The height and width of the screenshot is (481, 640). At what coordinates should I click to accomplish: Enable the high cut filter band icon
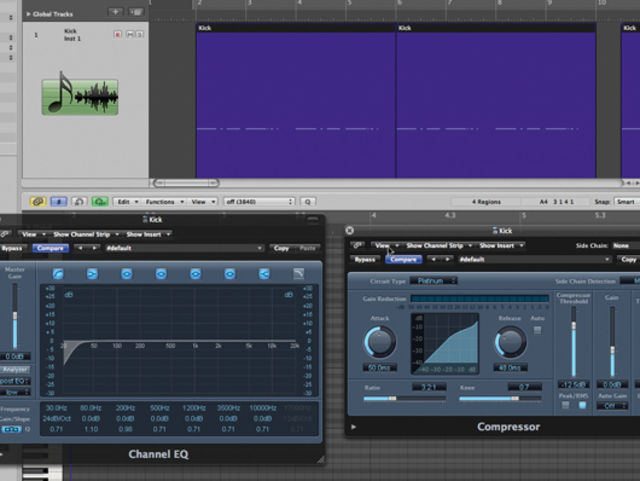point(298,274)
